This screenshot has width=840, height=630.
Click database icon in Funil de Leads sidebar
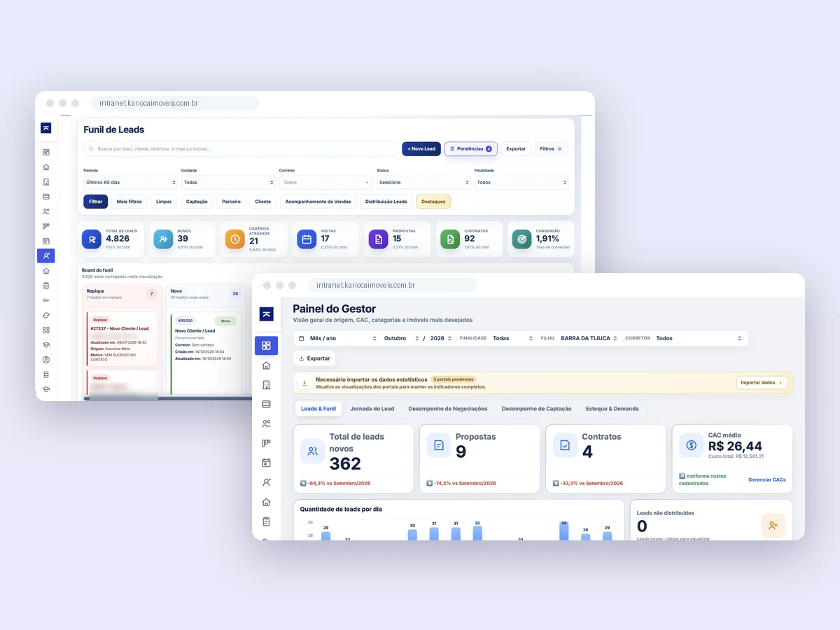coord(46,374)
